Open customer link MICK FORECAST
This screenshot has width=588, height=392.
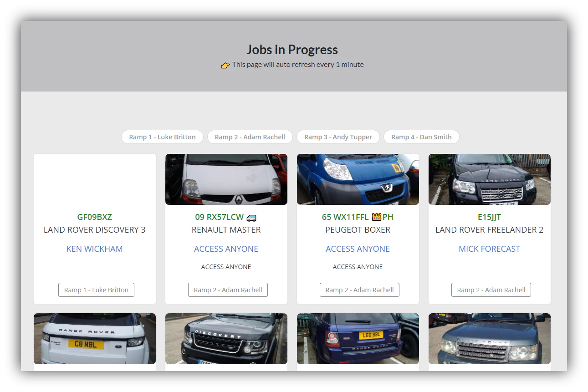(x=490, y=249)
